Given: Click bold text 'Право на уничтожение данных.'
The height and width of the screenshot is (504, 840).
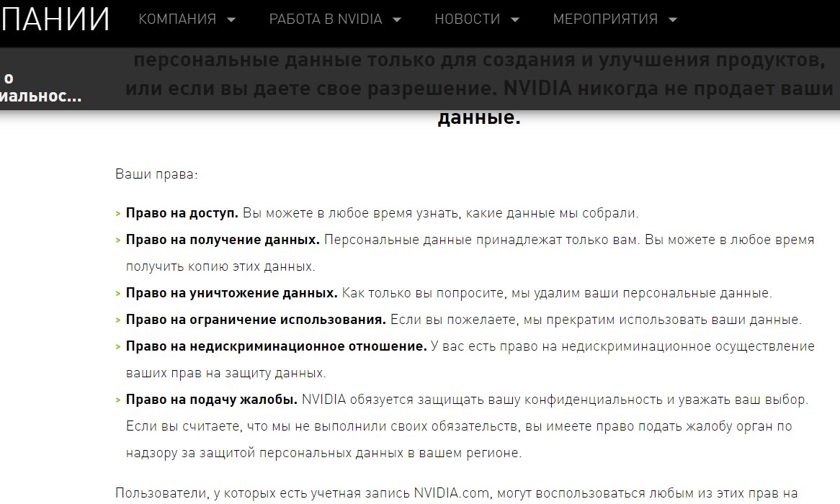Looking at the screenshot, I should click(231, 293).
